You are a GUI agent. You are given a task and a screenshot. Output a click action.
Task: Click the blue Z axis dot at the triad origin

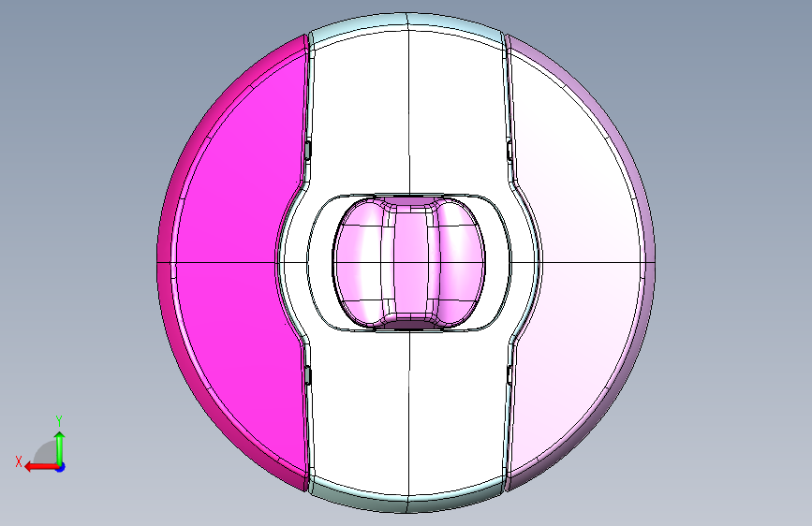coord(61,467)
